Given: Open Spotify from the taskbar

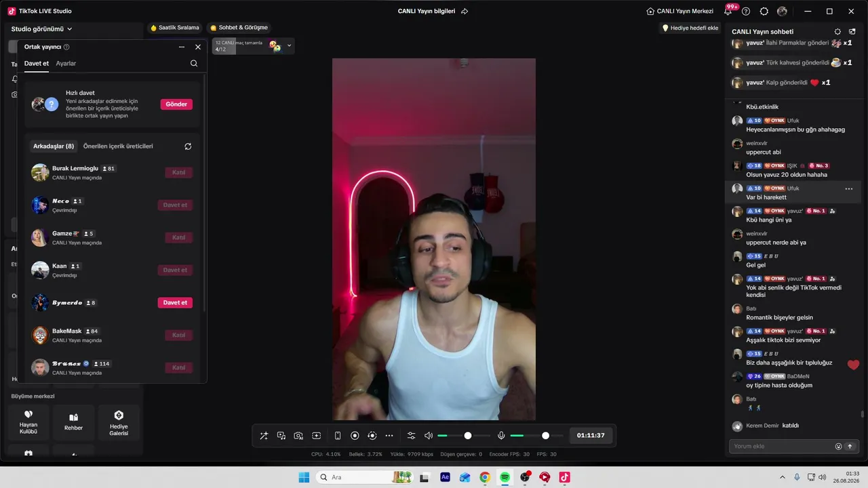Looking at the screenshot, I should (505, 477).
